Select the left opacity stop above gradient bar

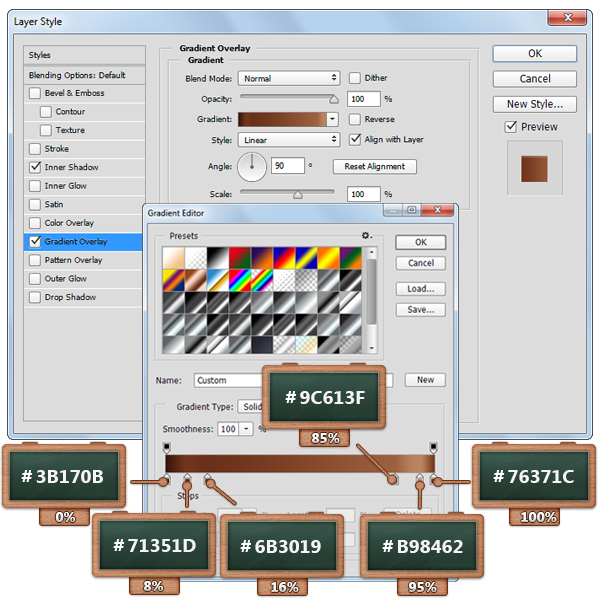[x=166, y=446]
